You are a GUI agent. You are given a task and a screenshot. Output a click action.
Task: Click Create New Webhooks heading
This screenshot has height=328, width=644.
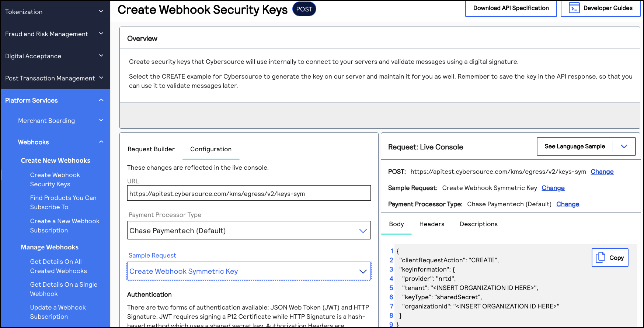click(56, 160)
